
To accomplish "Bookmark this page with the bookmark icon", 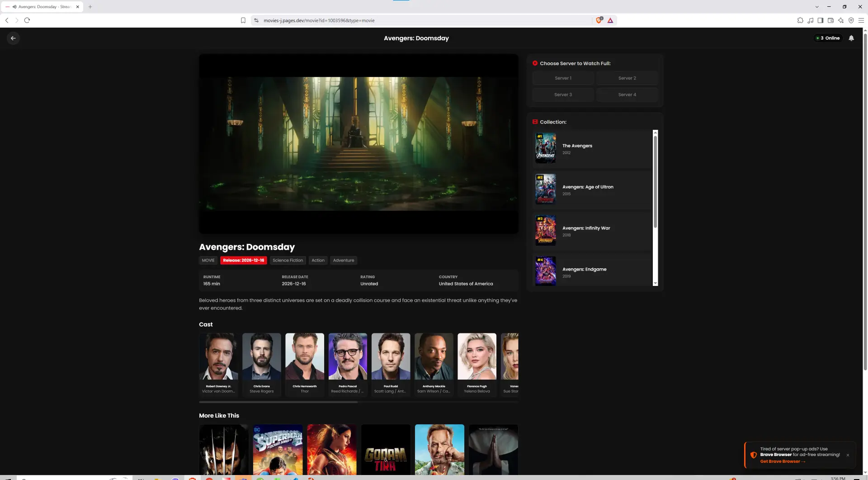I will coord(243,20).
